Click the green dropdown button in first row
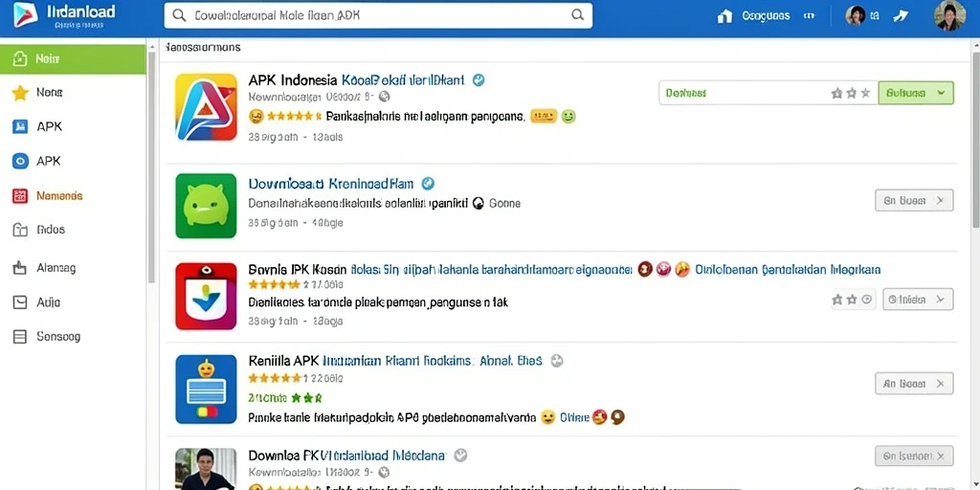 click(916, 93)
